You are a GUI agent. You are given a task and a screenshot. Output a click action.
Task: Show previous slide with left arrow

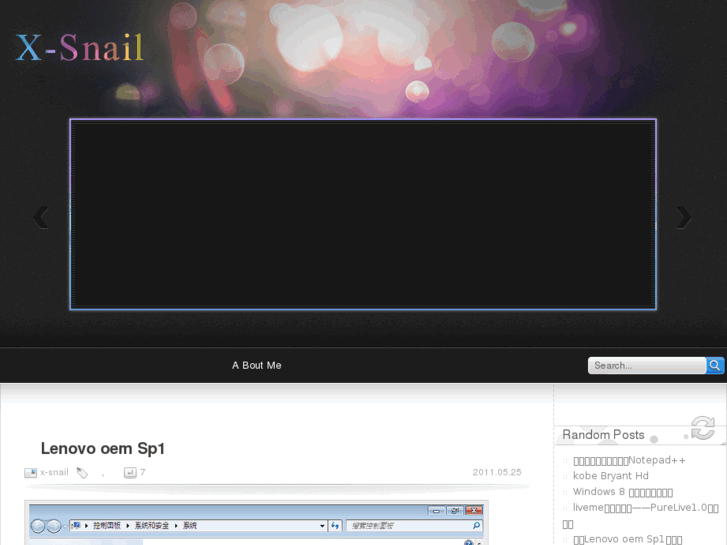[x=41, y=217]
